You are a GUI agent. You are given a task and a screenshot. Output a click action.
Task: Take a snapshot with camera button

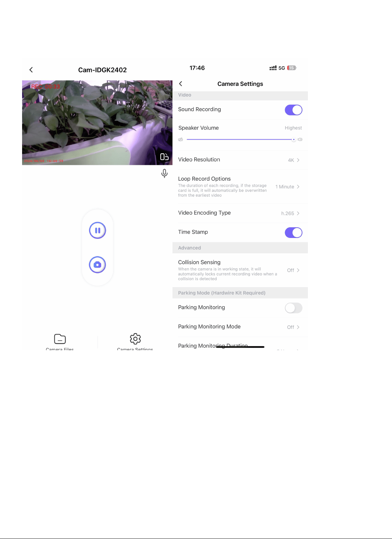(x=98, y=265)
